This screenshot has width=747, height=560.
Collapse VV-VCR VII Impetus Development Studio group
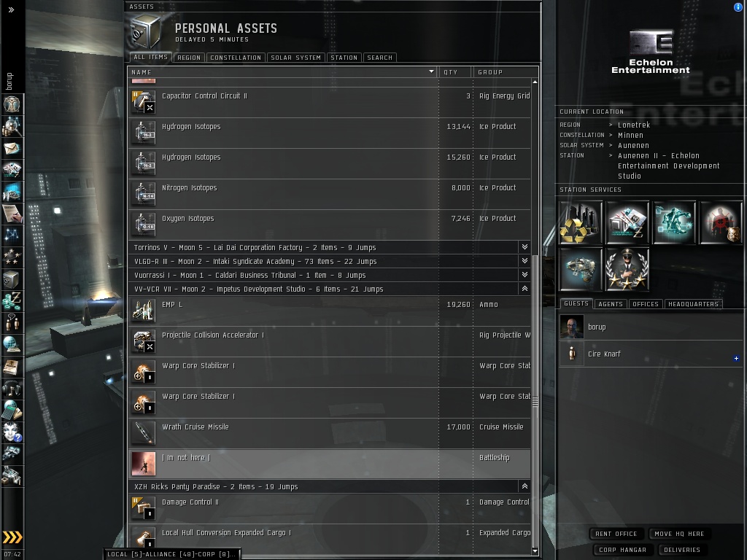tap(525, 289)
